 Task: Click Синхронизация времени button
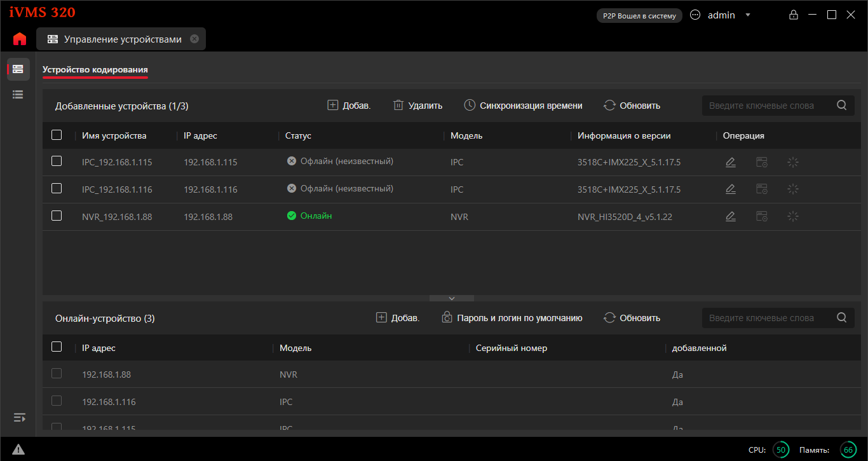523,106
